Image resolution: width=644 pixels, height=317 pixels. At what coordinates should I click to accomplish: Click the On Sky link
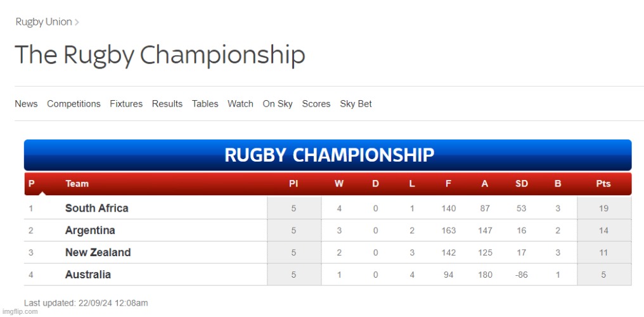[x=278, y=104]
